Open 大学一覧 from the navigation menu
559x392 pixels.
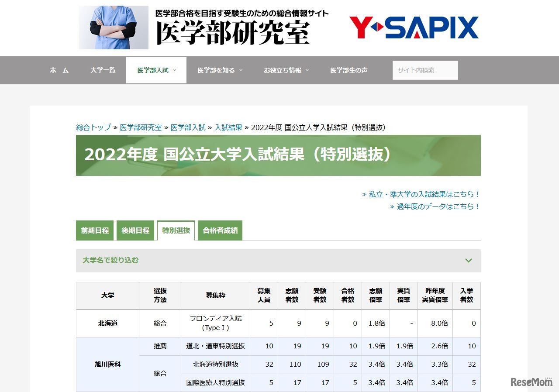click(x=102, y=70)
